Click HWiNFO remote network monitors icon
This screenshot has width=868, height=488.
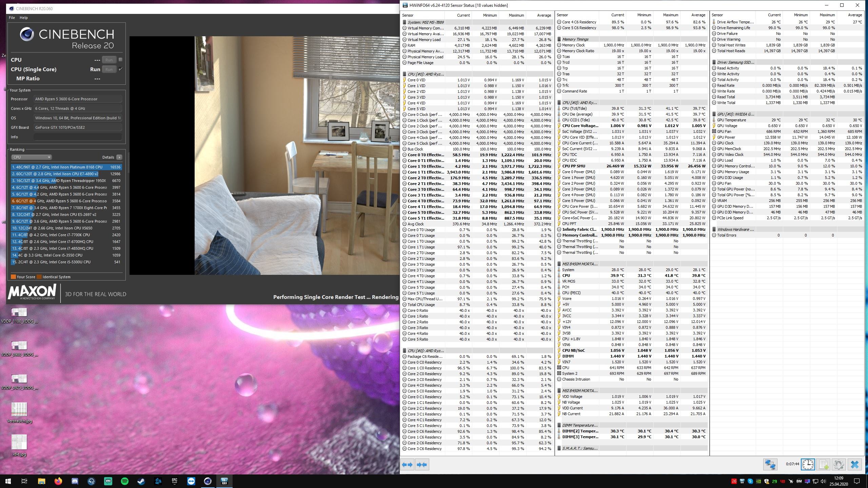[770, 464]
